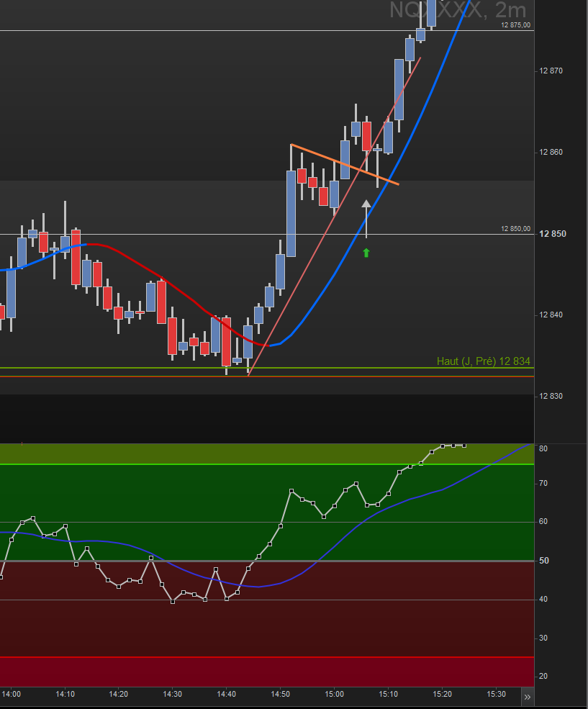Click the 12 875,00 horizontal line label
Viewport: 588px width, 709px height.
click(515, 25)
